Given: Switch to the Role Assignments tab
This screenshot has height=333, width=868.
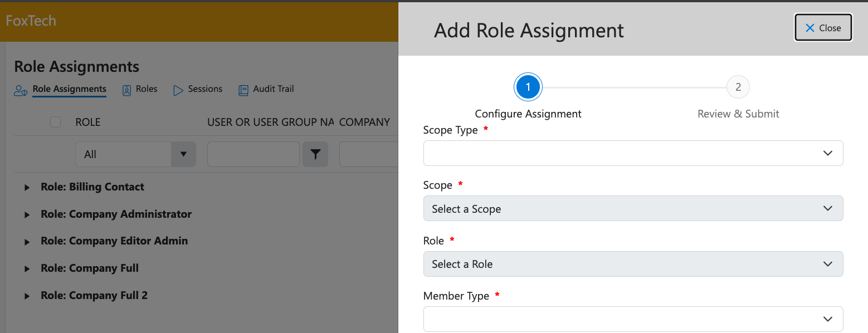Looking at the screenshot, I should click(x=70, y=89).
